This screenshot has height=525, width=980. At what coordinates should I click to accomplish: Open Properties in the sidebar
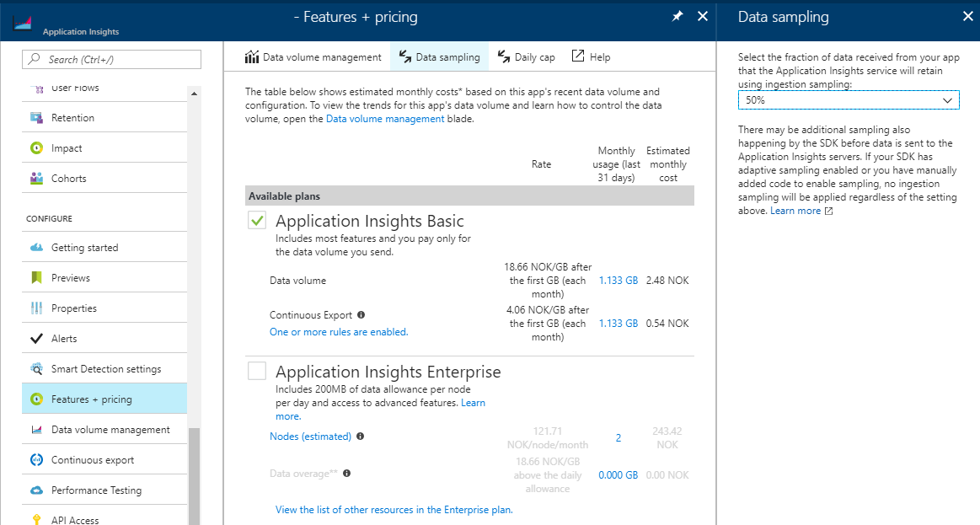pos(104,308)
